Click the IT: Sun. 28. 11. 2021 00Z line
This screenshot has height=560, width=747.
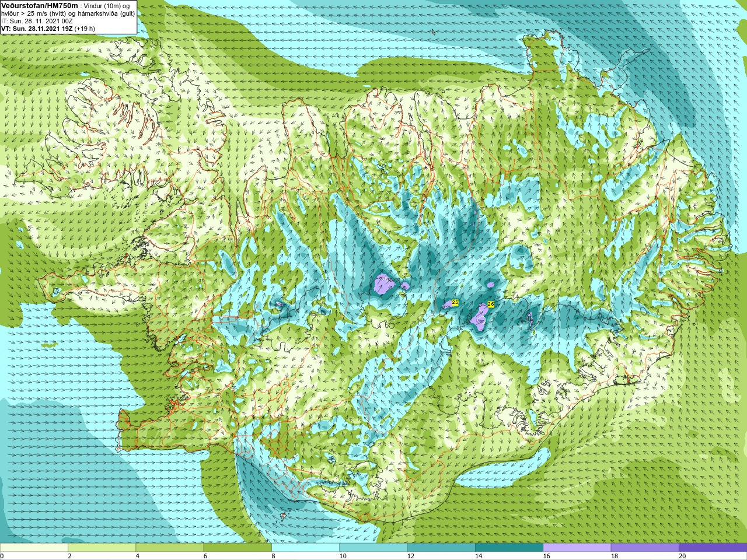37,21
